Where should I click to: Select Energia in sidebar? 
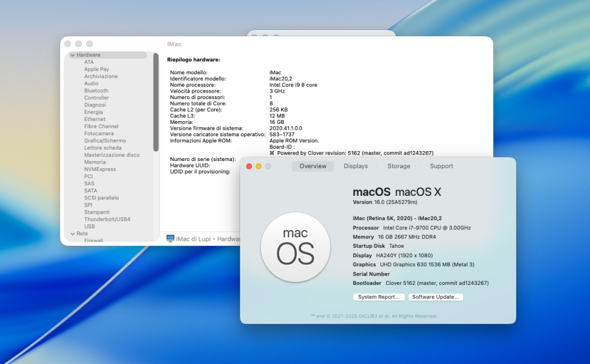[x=93, y=112]
